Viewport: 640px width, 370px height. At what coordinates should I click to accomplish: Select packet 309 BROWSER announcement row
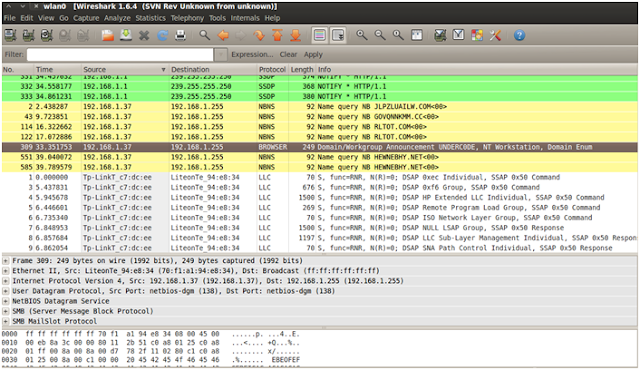click(x=320, y=147)
